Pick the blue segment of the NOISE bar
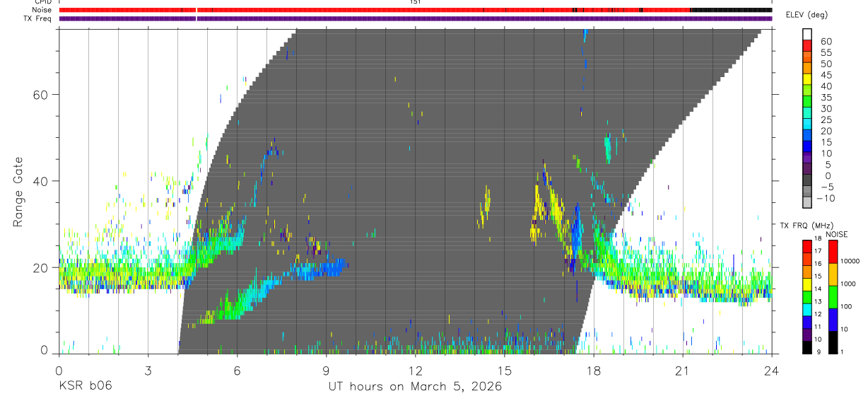Viewport: 868px width, 401px height. coord(833,320)
